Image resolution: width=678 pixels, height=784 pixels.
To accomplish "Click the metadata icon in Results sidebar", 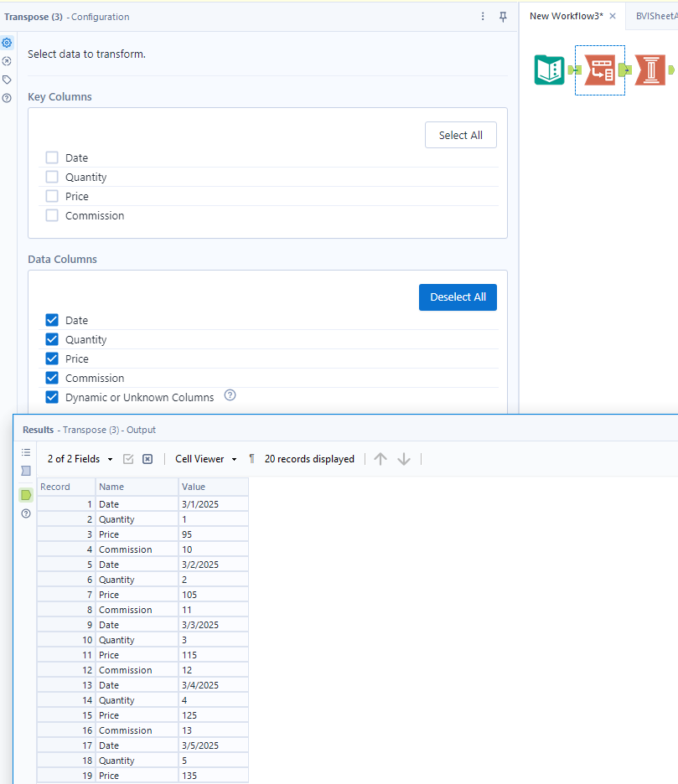I will [x=26, y=471].
